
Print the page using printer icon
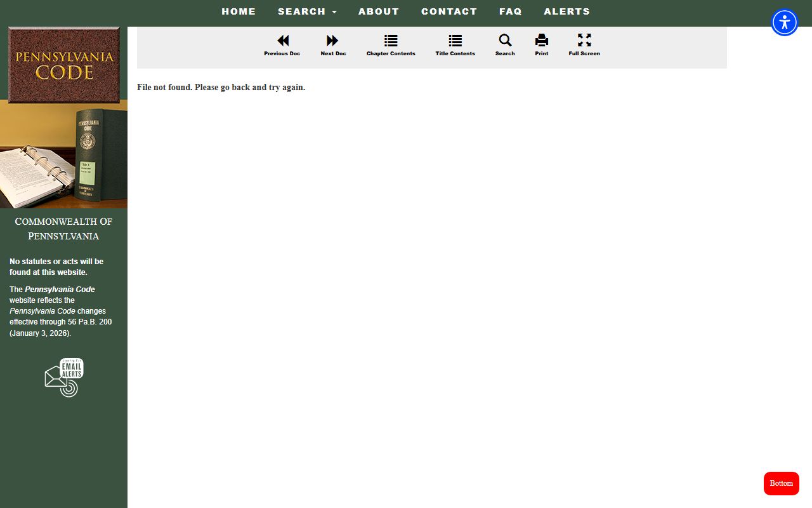tap(541, 41)
